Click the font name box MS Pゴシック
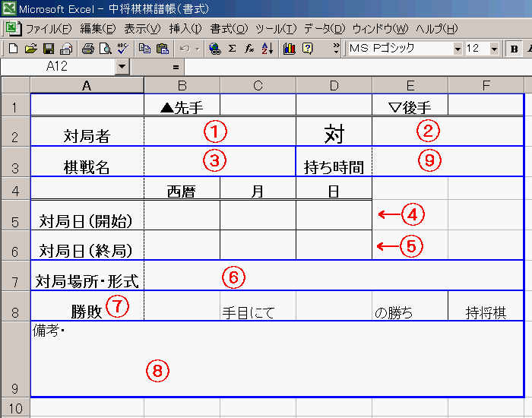 (x=401, y=49)
